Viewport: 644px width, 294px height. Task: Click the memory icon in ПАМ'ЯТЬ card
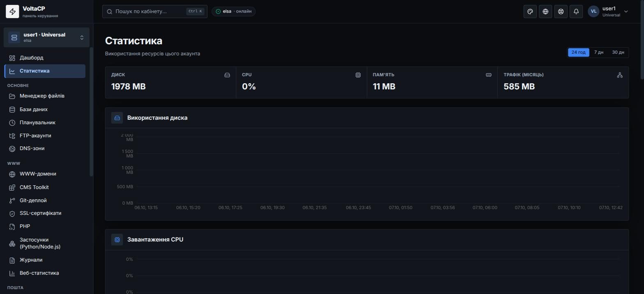(489, 75)
